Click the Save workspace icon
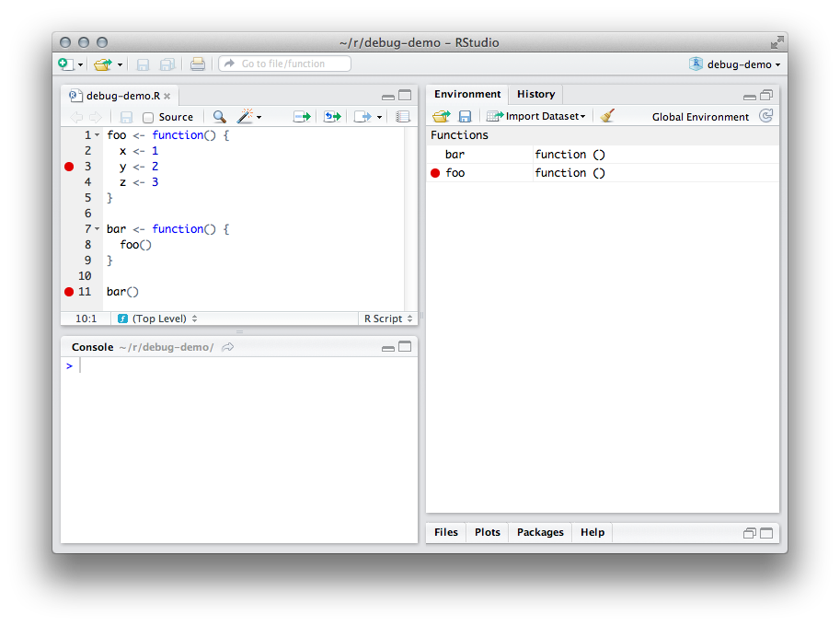Viewport: 840px width, 626px height. (x=465, y=116)
